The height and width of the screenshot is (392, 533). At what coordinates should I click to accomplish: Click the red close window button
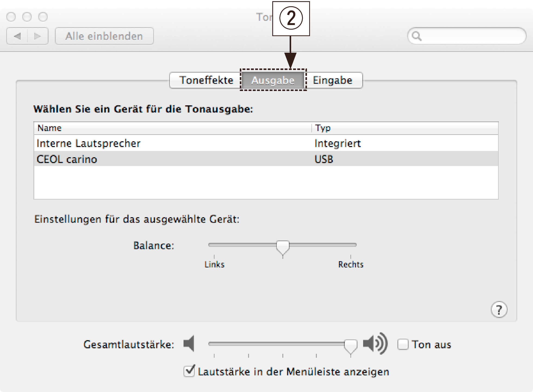(x=11, y=17)
